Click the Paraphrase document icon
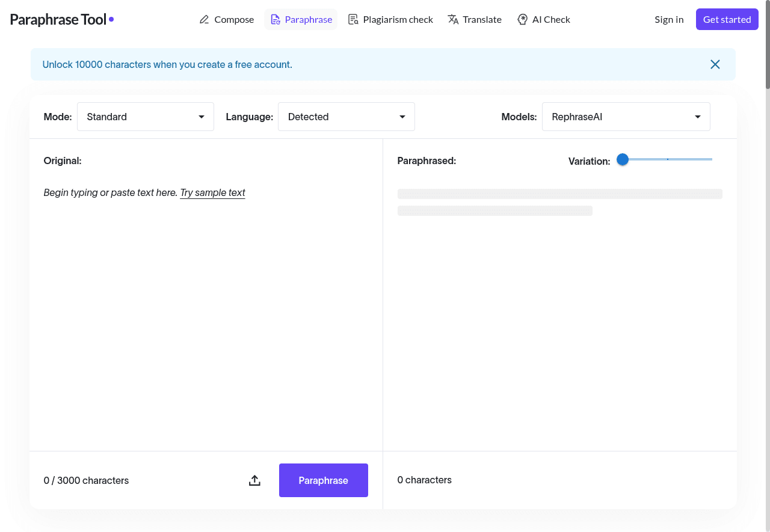 [276, 19]
